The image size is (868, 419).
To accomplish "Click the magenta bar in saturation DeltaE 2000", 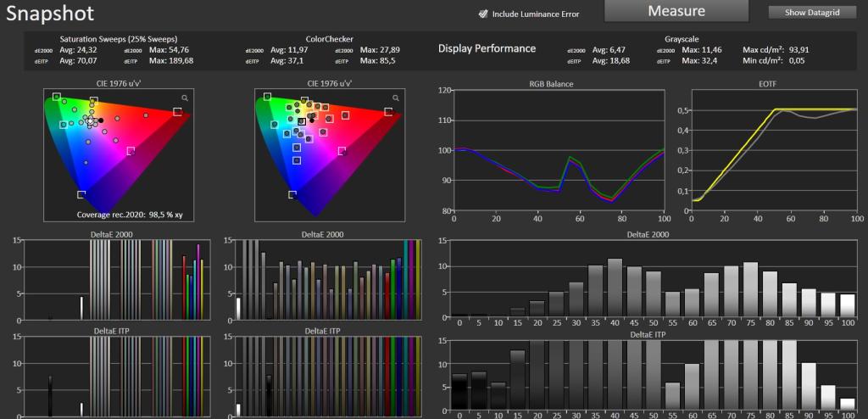I will coord(198,282).
